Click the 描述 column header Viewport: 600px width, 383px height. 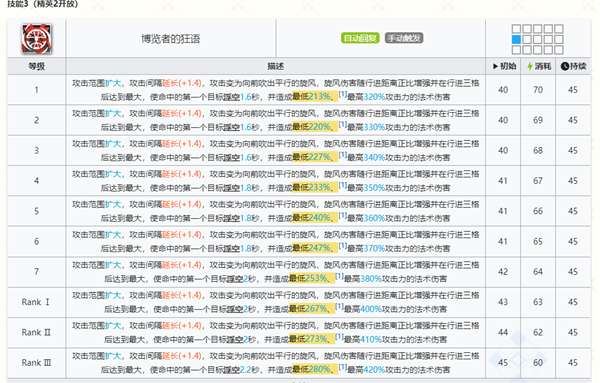coord(276,67)
